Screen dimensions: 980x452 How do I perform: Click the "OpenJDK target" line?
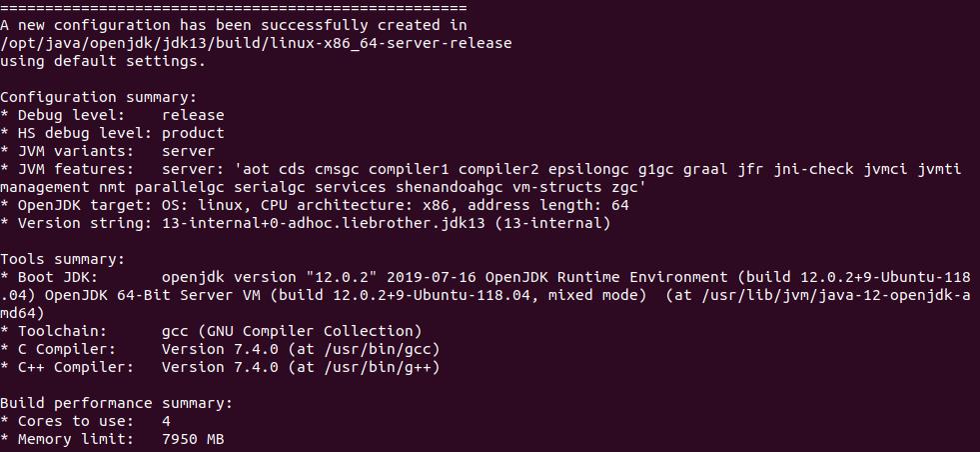[315, 205]
